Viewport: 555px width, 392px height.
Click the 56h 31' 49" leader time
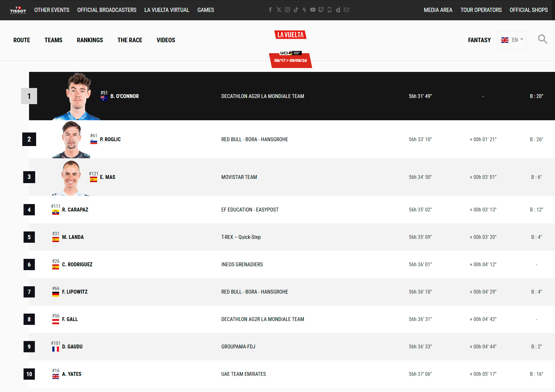420,96
